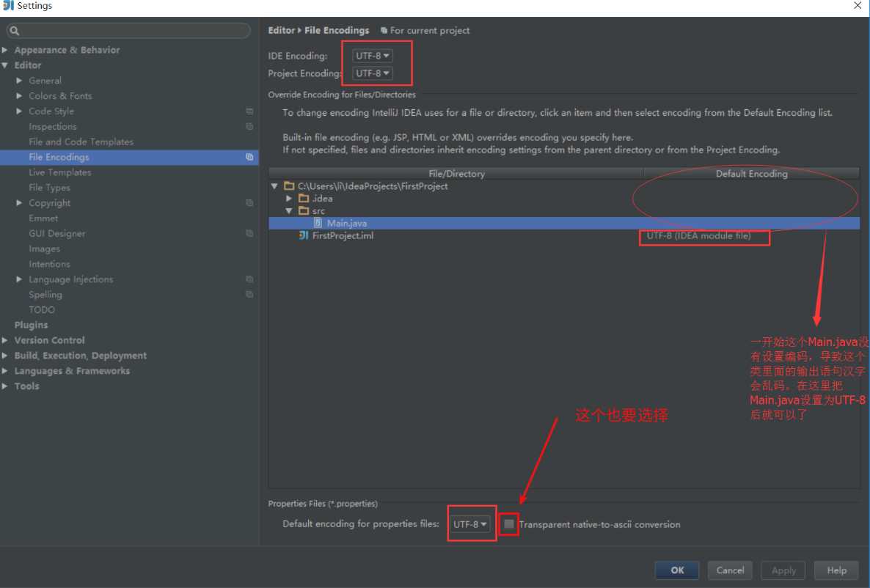The image size is (870, 588).
Task: Click the Apply button
Action: (x=783, y=570)
